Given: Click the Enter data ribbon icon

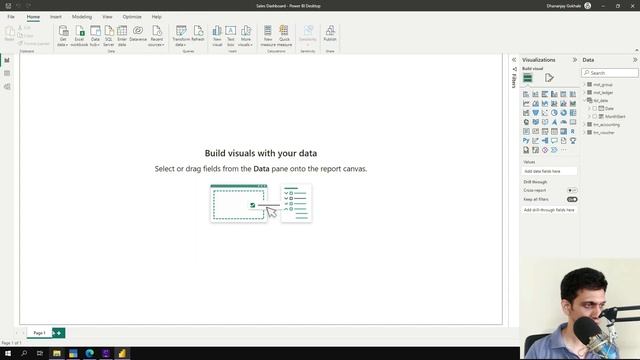Looking at the screenshot, I should [122, 36].
